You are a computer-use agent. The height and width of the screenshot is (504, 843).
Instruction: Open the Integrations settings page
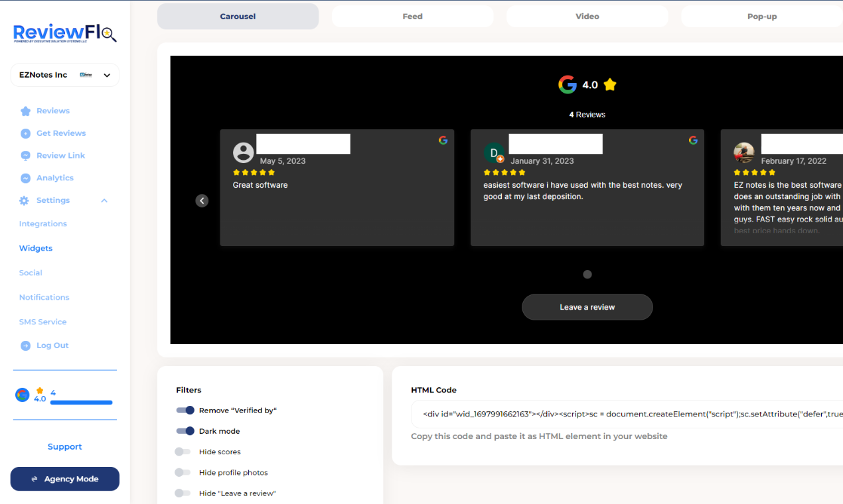pyautogui.click(x=43, y=224)
